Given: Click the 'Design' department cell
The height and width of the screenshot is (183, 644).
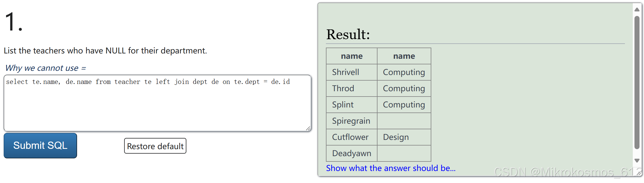Looking at the screenshot, I should tap(395, 137).
